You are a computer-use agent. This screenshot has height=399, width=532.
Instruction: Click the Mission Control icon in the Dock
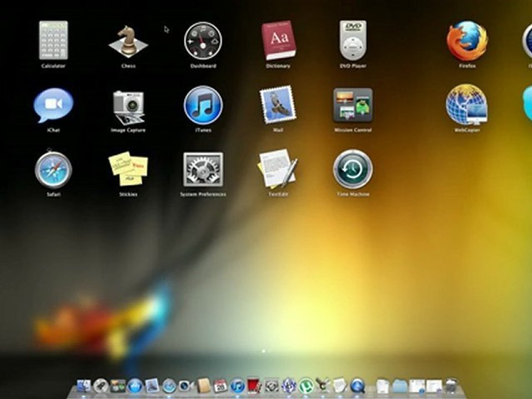(x=117, y=386)
